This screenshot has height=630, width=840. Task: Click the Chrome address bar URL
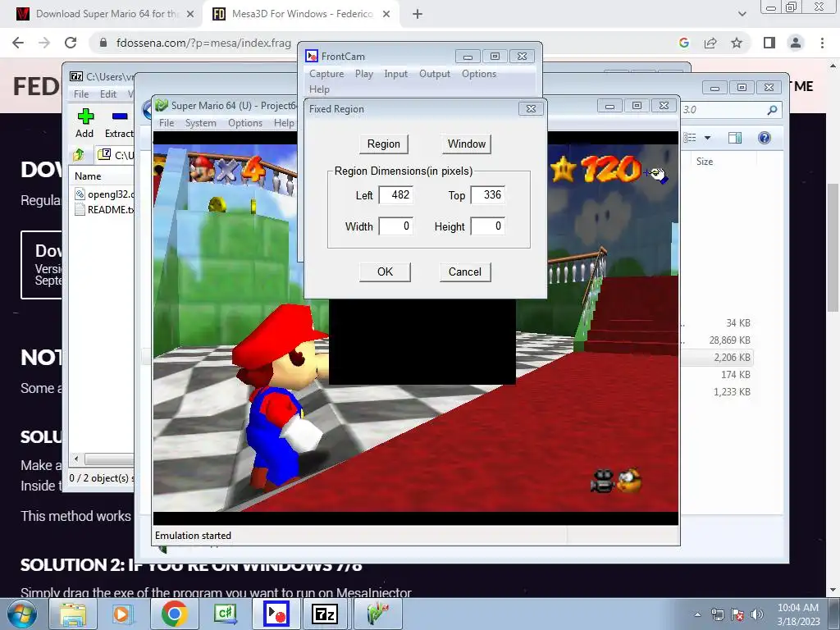[x=203, y=43]
